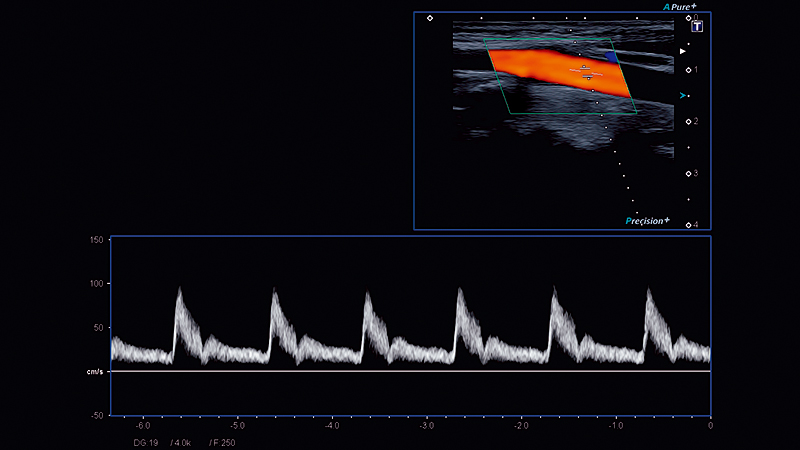Click the 4.0k PRF readout value

pyautogui.click(x=182, y=441)
